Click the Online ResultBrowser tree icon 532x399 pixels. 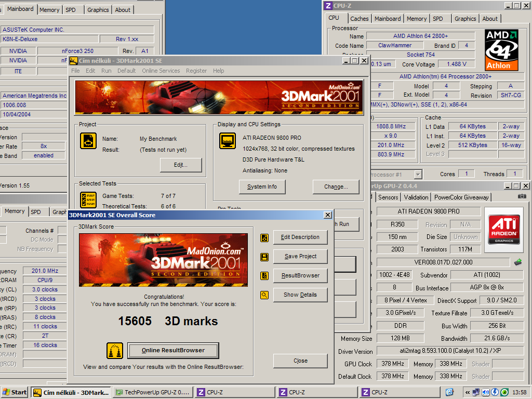[115, 351]
